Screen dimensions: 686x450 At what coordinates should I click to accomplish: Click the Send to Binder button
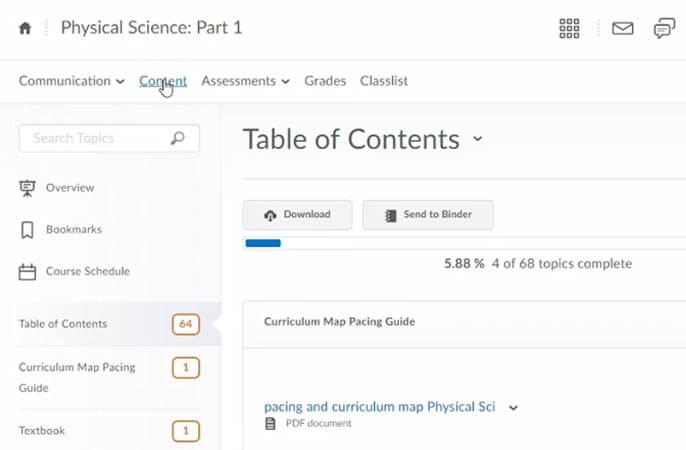click(x=427, y=215)
